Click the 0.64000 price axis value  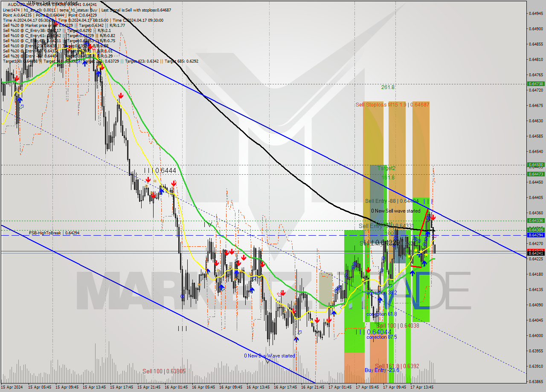[536, 335]
